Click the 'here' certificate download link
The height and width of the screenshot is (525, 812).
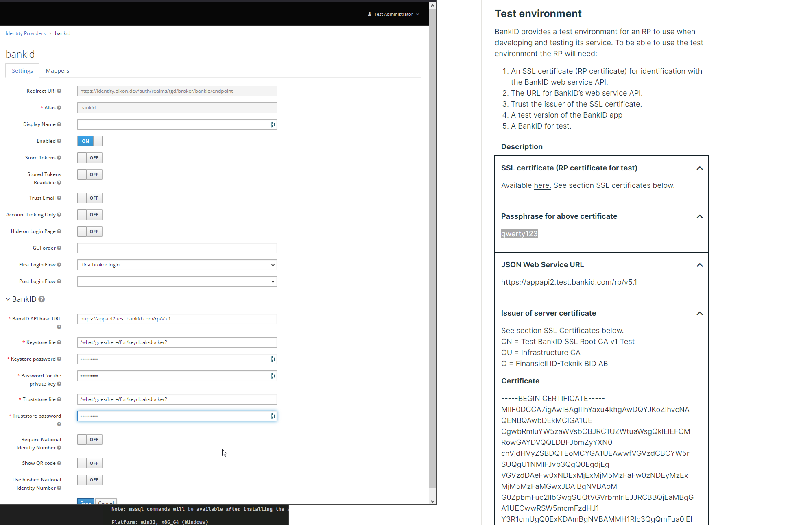(x=542, y=185)
